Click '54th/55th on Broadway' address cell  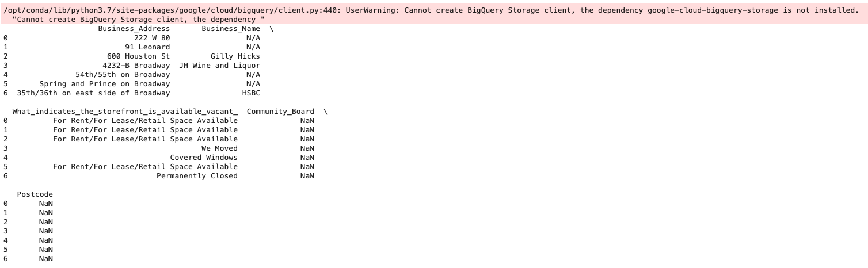pos(123,74)
